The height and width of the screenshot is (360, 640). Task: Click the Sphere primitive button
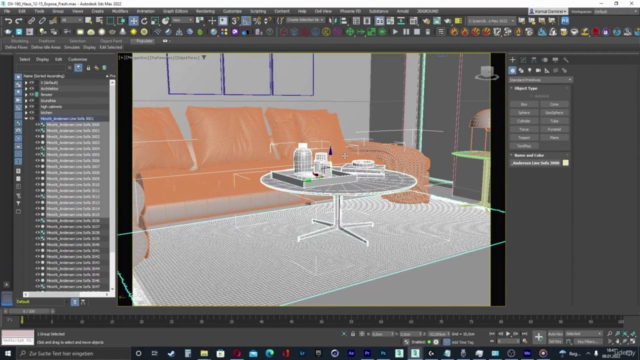point(524,113)
